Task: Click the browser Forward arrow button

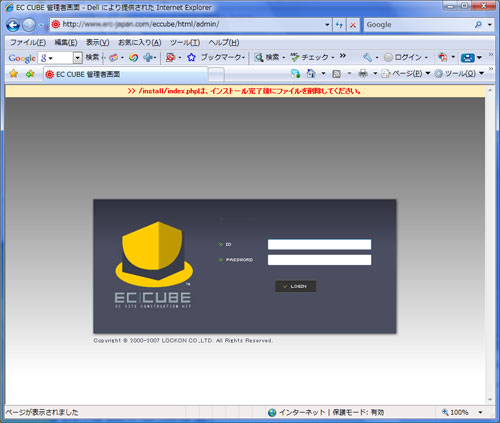Action: pos(29,25)
